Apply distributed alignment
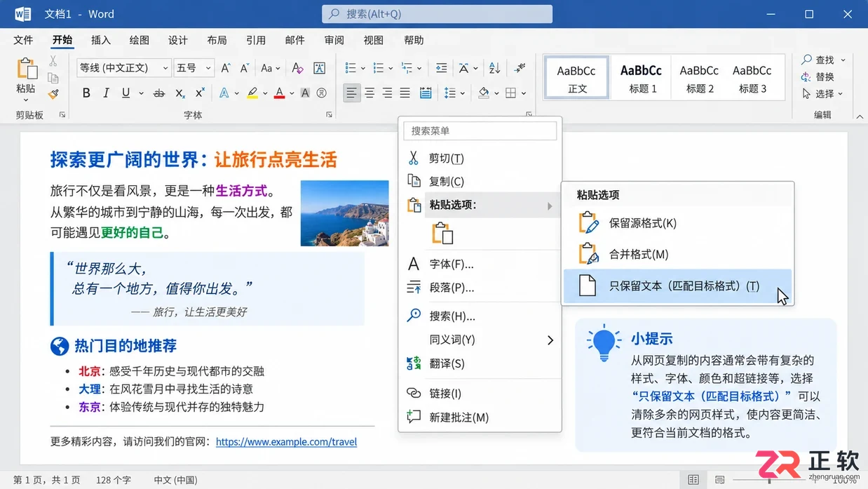Viewport: 868px width, 489px height. tap(425, 93)
